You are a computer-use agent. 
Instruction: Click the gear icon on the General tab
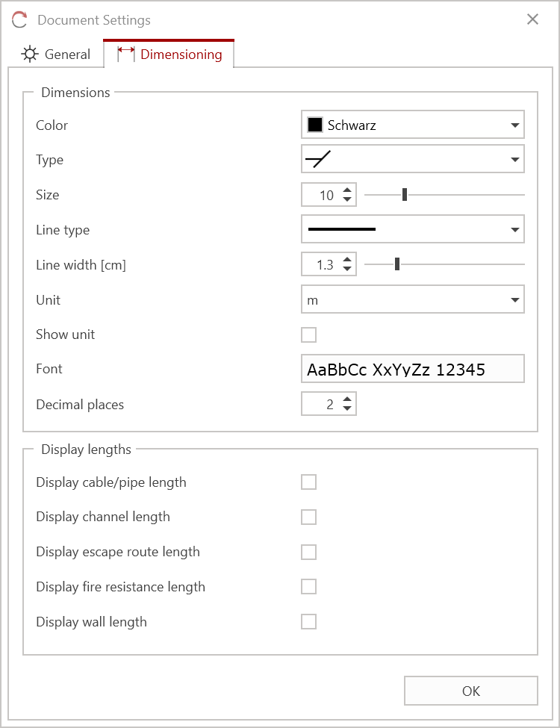point(28,54)
